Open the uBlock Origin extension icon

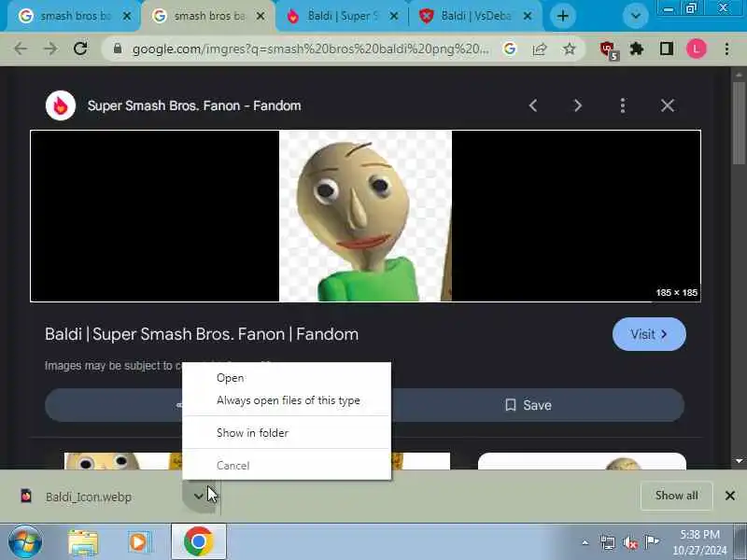tap(609, 49)
